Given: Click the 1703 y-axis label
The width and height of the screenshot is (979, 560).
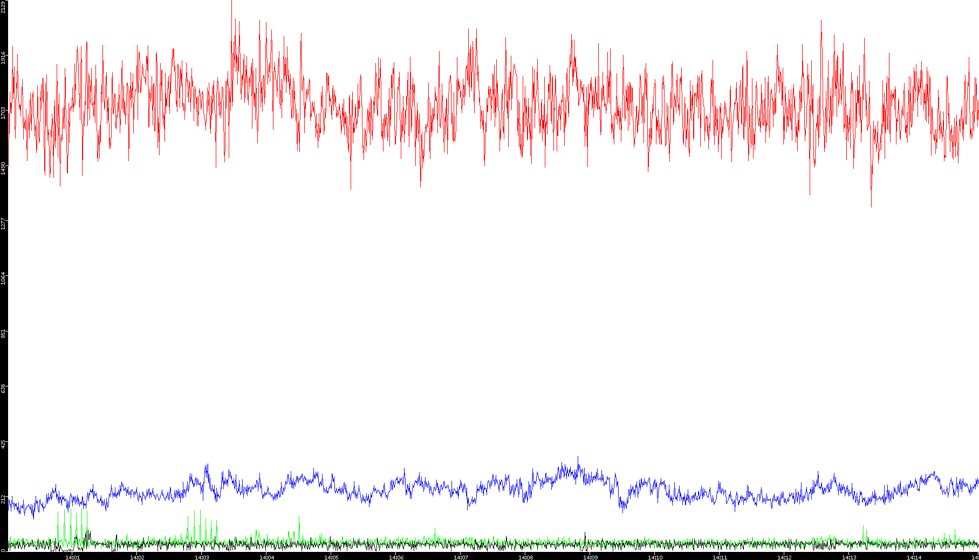Looking at the screenshot, I should [x=3, y=113].
